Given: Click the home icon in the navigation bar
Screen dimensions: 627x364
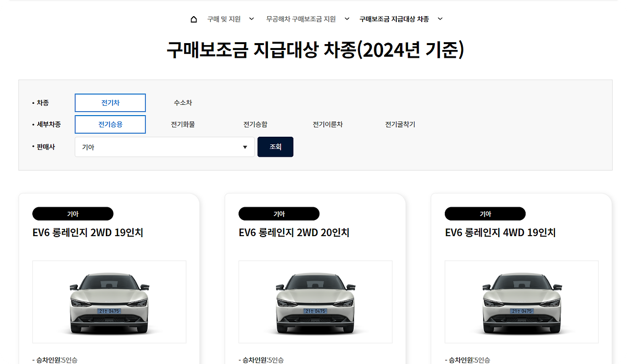Looking at the screenshot, I should coord(193,19).
